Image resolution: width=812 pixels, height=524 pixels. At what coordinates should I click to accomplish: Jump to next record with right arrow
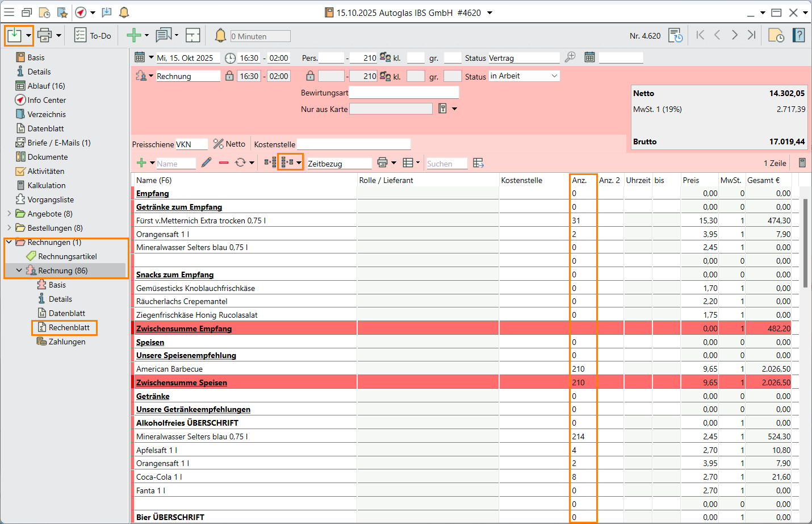(x=735, y=35)
